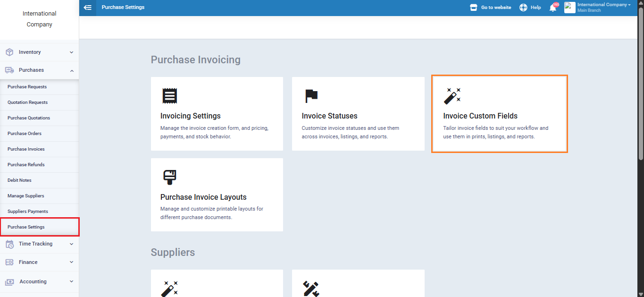Go to Manage Suppliers page
Image resolution: width=644 pixels, height=297 pixels.
pos(26,196)
